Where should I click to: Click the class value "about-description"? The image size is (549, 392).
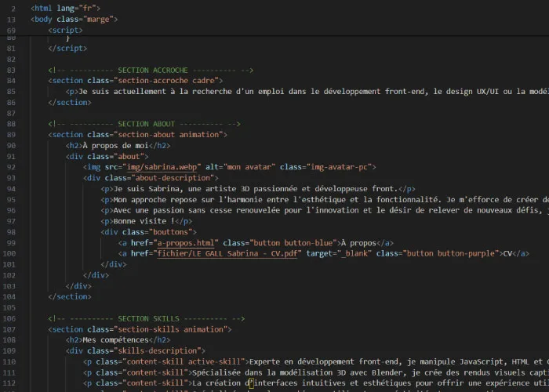pos(173,178)
